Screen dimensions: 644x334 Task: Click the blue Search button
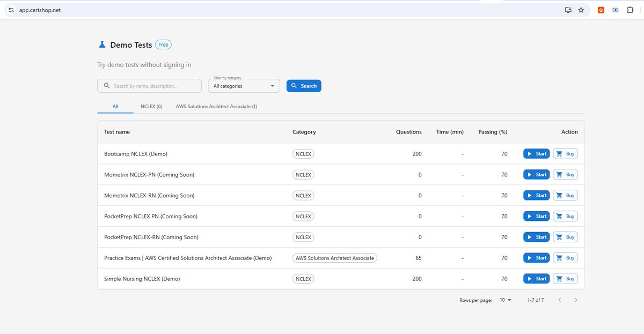(304, 86)
